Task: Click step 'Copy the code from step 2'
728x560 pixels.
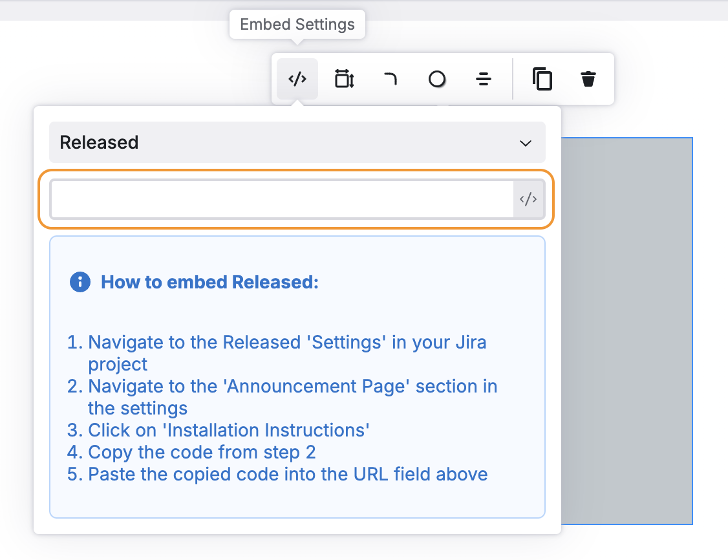Action: coord(202,452)
